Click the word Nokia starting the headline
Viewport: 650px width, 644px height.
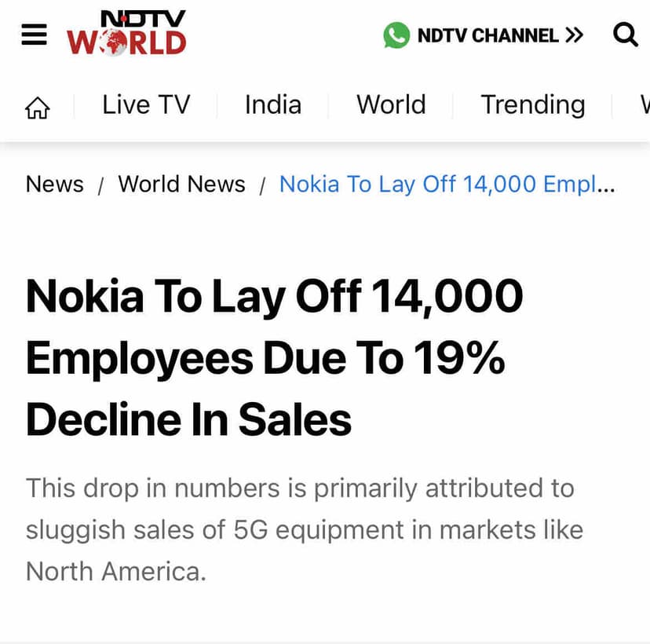point(85,296)
